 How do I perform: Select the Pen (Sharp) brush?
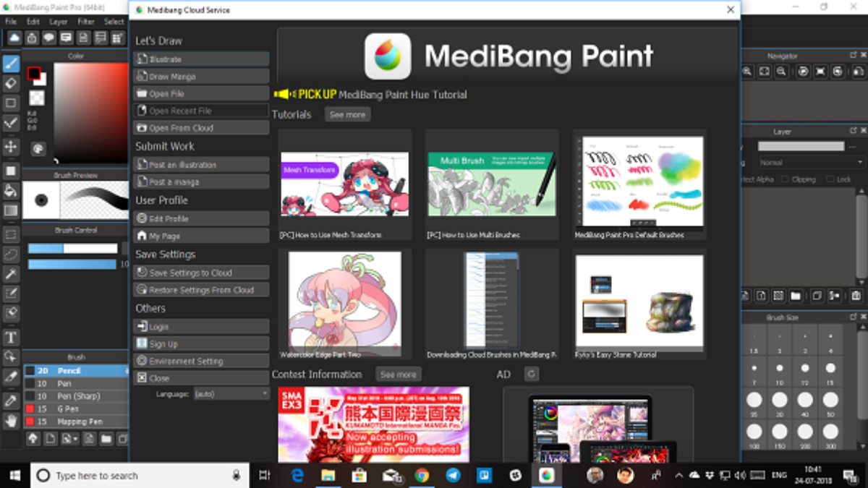coord(76,396)
